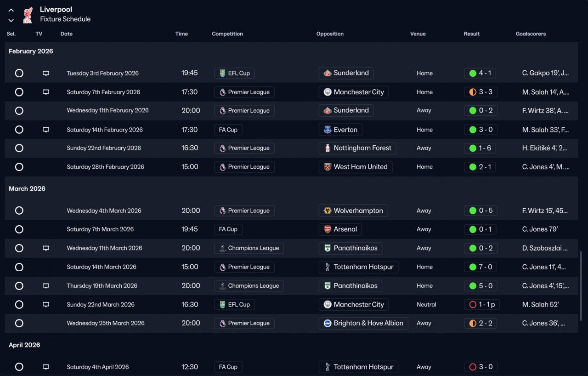
Task: Select the Arsenal FA Cup fixture circle
Action: tap(19, 229)
